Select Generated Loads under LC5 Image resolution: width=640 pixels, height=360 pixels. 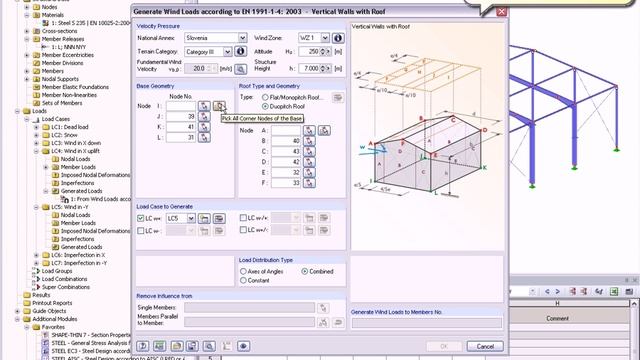tap(81, 247)
